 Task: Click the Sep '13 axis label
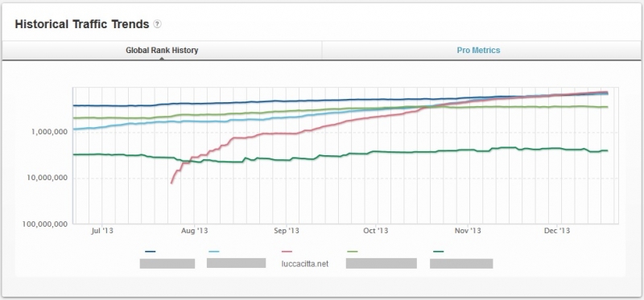(287, 231)
